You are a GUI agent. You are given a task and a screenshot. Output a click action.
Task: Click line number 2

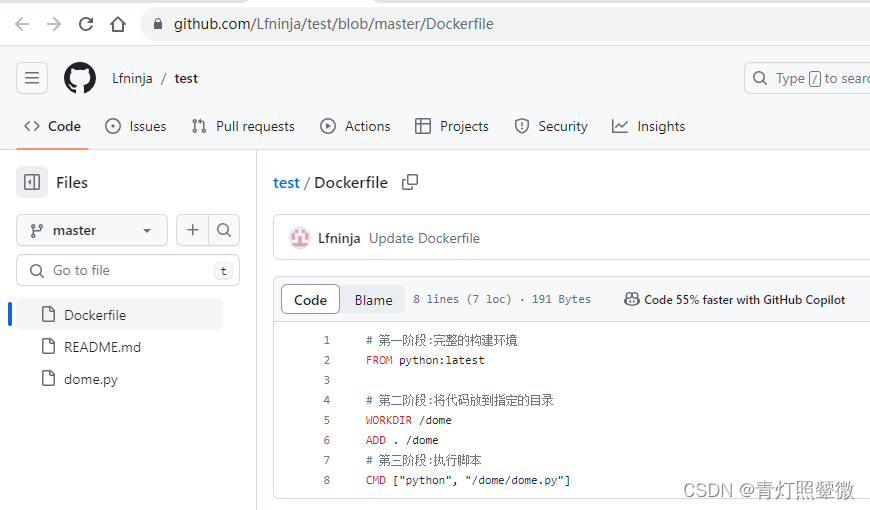point(327,360)
